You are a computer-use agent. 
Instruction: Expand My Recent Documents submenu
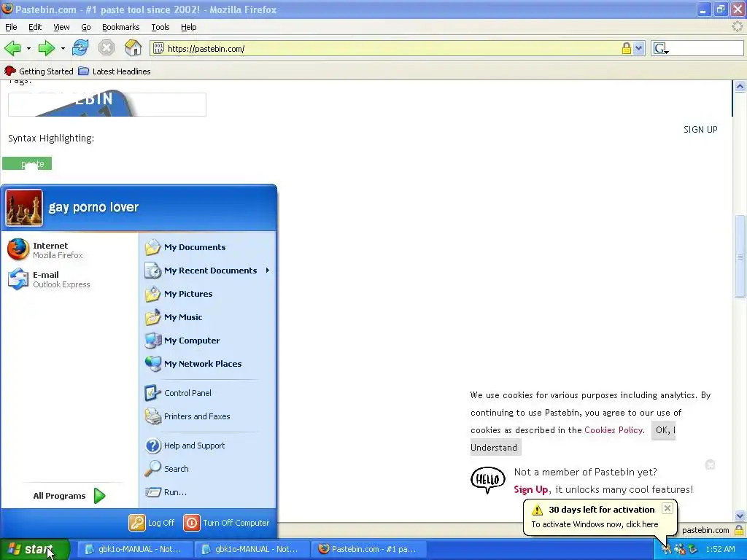click(209, 271)
